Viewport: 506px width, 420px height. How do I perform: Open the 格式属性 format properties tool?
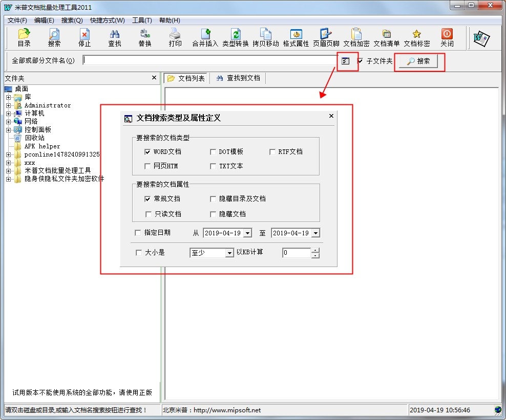coord(296,38)
